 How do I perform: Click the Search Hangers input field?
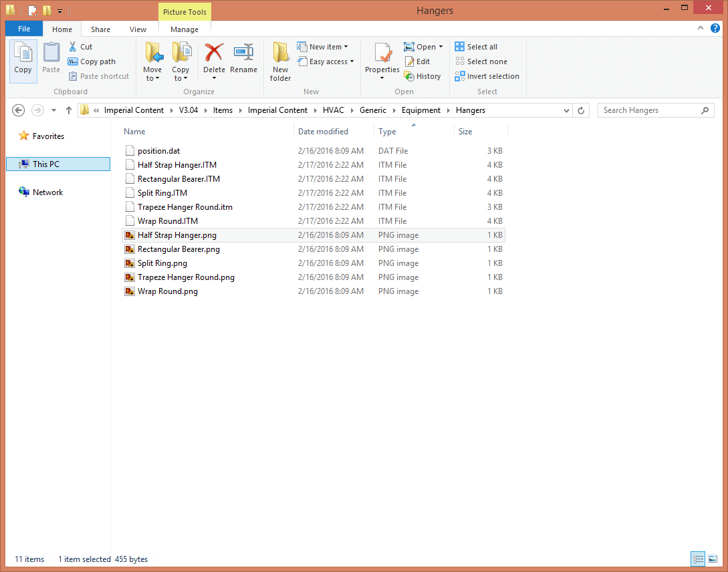pyautogui.click(x=648, y=110)
